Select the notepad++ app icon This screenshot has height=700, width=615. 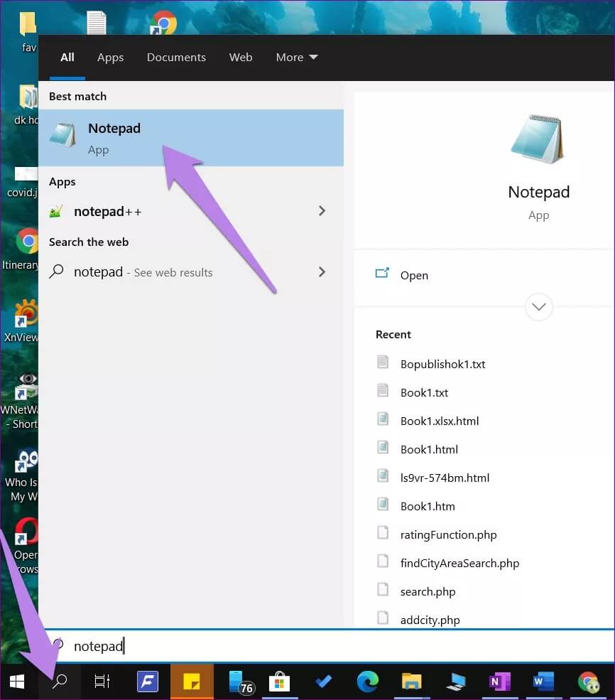tap(55, 211)
